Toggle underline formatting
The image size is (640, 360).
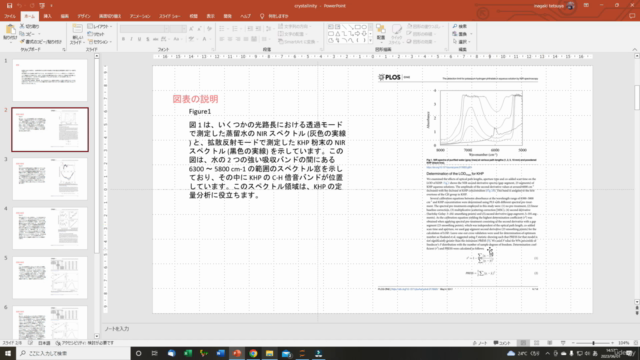pyautogui.click(x=140, y=39)
